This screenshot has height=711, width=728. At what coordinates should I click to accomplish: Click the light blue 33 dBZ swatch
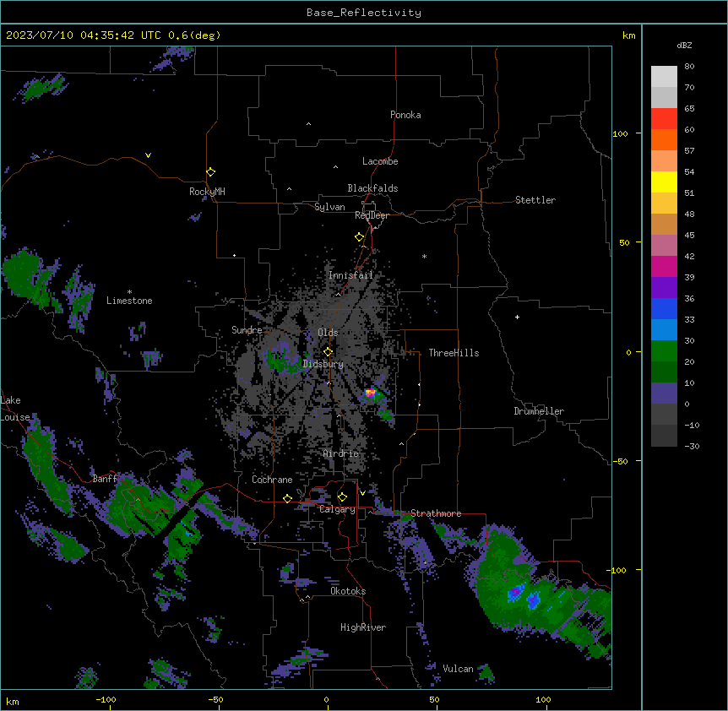click(664, 329)
